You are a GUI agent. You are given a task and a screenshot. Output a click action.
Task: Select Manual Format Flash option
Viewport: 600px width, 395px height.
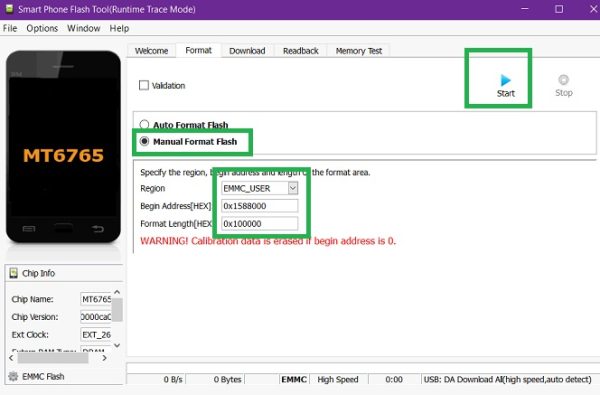[144, 141]
